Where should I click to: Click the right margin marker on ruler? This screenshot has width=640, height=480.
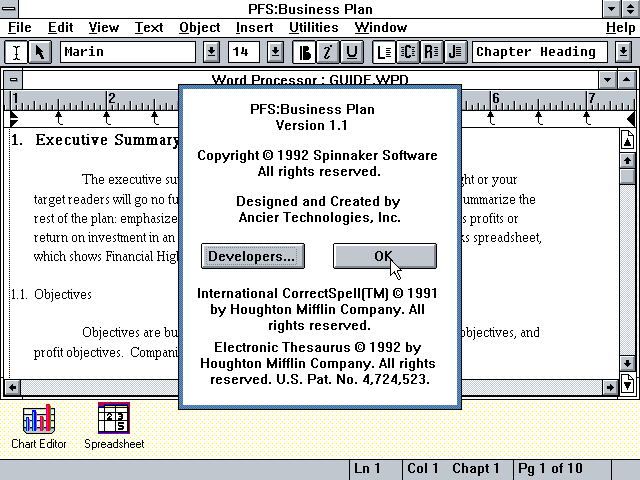click(631, 119)
